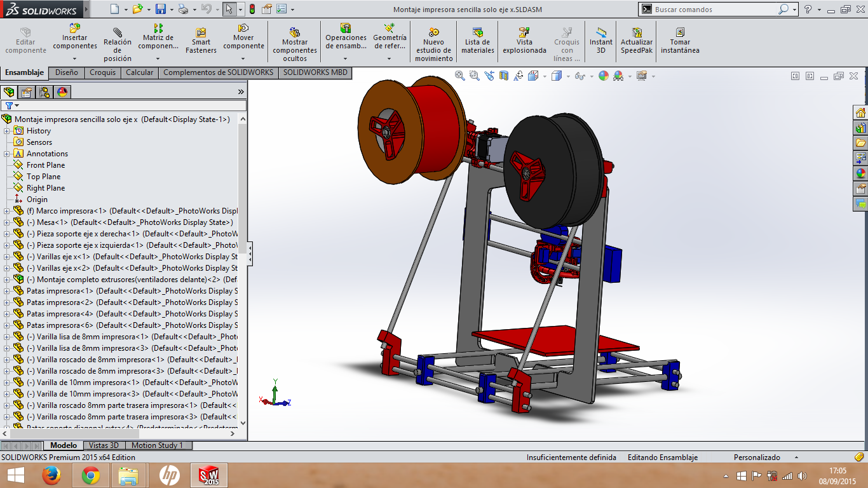The height and width of the screenshot is (488, 868).
Task: Click Previous View icon in view toolbar
Action: point(489,76)
